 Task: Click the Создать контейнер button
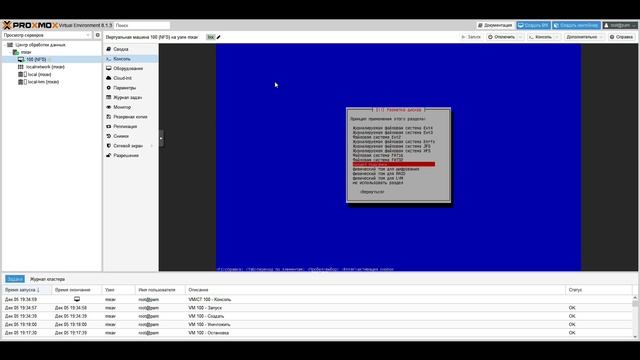pos(576,25)
